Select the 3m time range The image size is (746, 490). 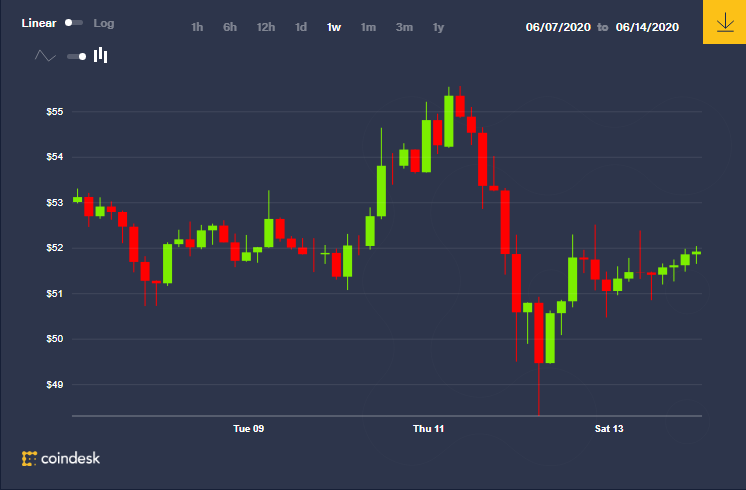pyautogui.click(x=404, y=27)
